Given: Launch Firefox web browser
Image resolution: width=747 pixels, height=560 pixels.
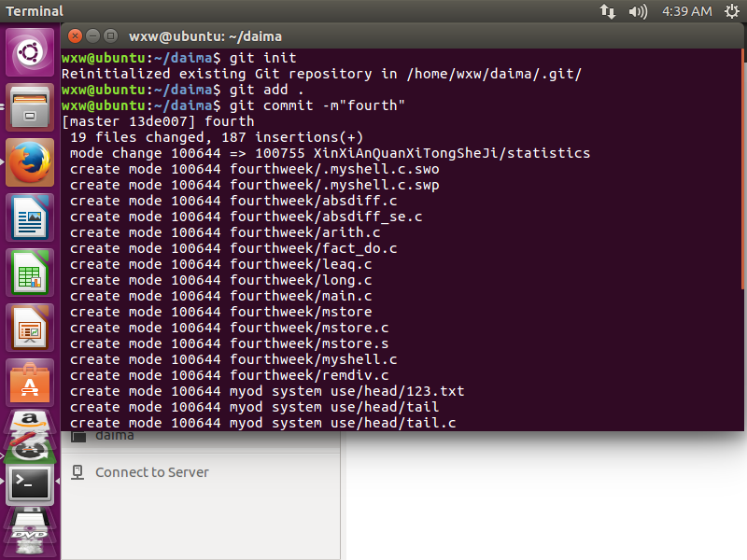Looking at the screenshot, I should pos(30,162).
